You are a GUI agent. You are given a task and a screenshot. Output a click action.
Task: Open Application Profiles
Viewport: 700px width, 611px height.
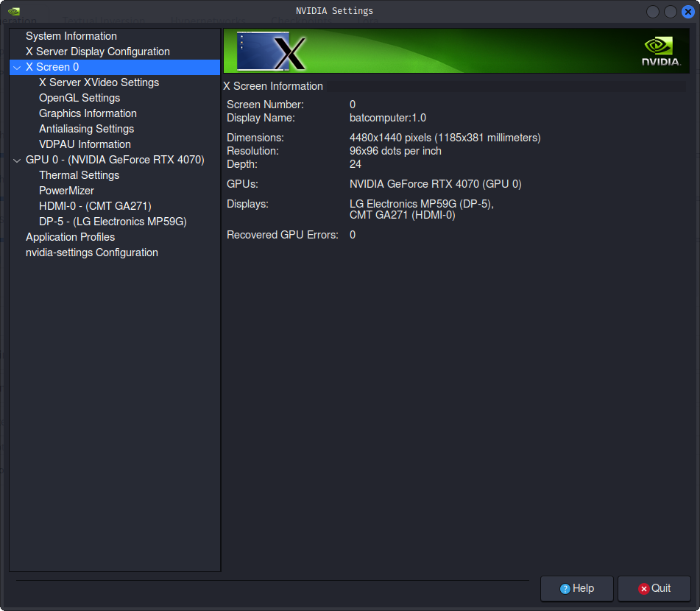coord(70,237)
